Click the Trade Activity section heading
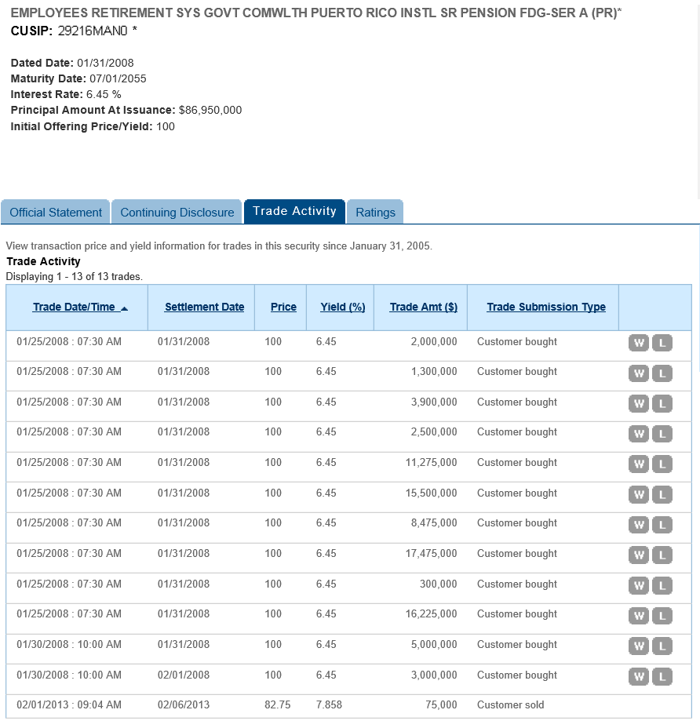Image resolution: width=700 pixels, height=728 pixels. (43, 261)
